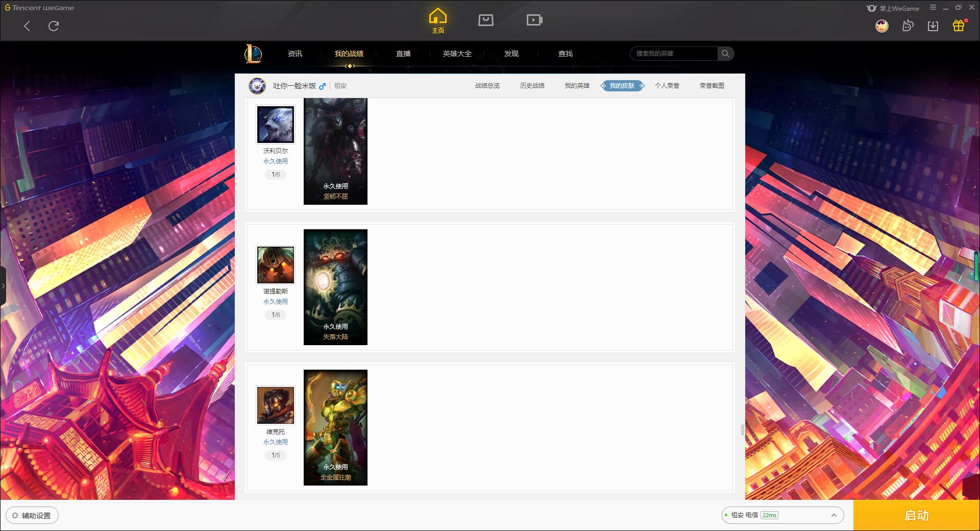
Task: Open the friends chat bubble icon
Action: coord(908,26)
